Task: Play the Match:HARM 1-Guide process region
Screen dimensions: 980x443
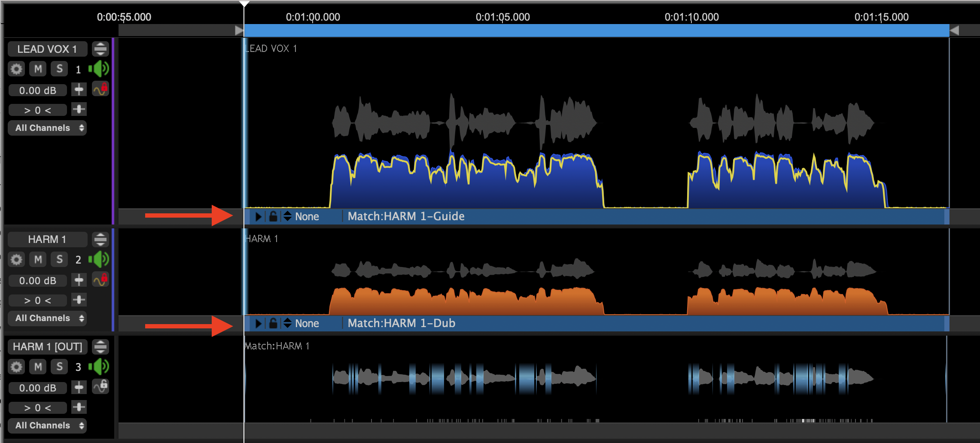Action: (259, 216)
